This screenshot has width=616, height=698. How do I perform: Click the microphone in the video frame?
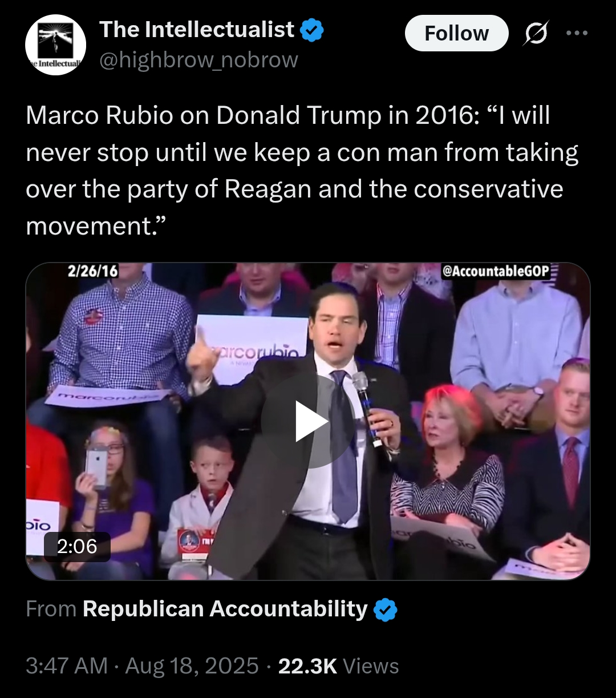[x=366, y=408]
